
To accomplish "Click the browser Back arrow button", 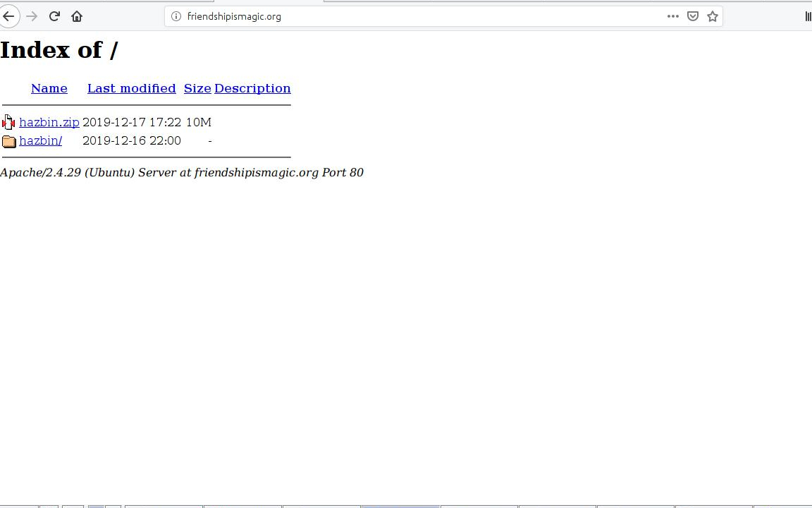I will 8,16.
